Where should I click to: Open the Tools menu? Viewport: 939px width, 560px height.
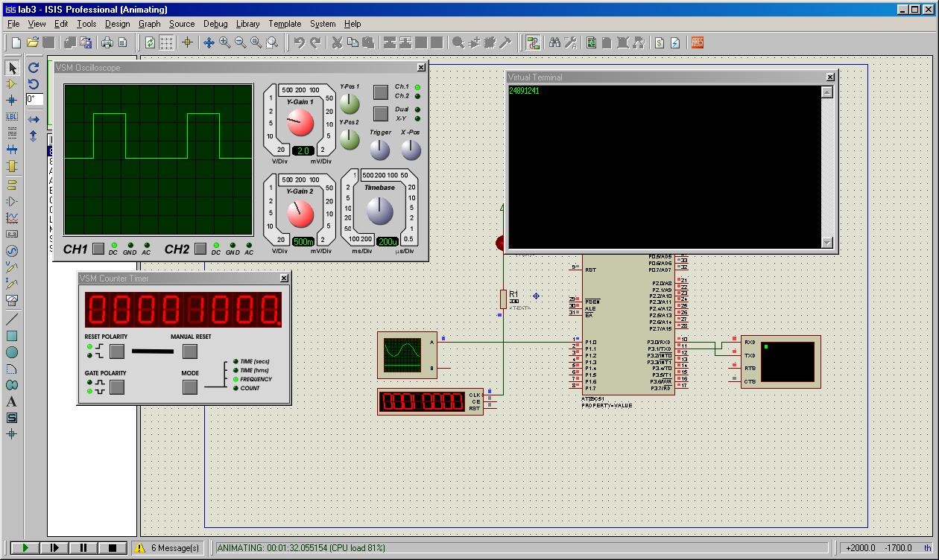click(x=86, y=24)
